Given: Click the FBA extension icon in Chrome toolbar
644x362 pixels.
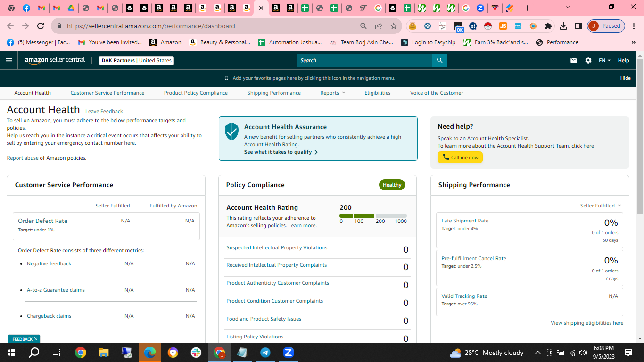Looking at the screenshot, I should click(x=518, y=26).
